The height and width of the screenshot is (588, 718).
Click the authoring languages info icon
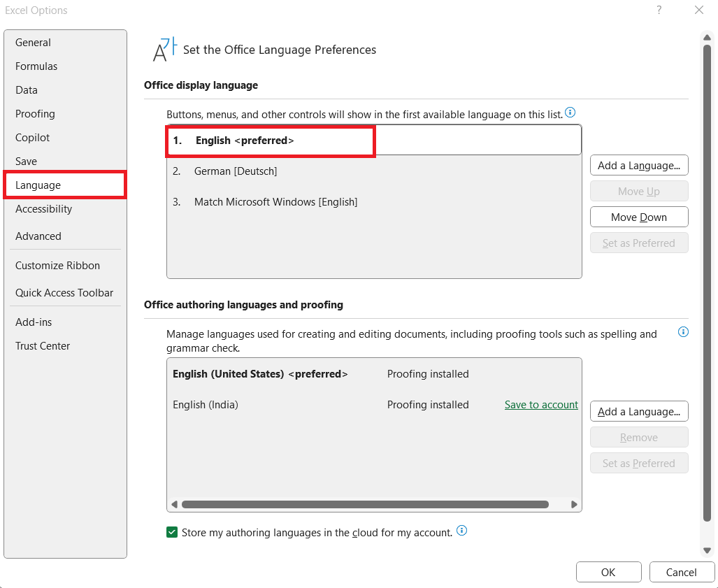pyautogui.click(x=683, y=332)
